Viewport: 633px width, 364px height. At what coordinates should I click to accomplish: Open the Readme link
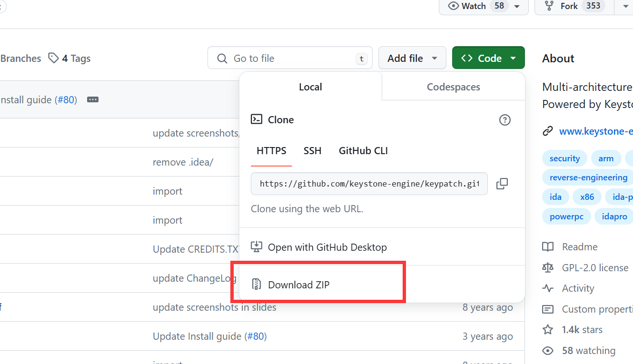[580, 246]
